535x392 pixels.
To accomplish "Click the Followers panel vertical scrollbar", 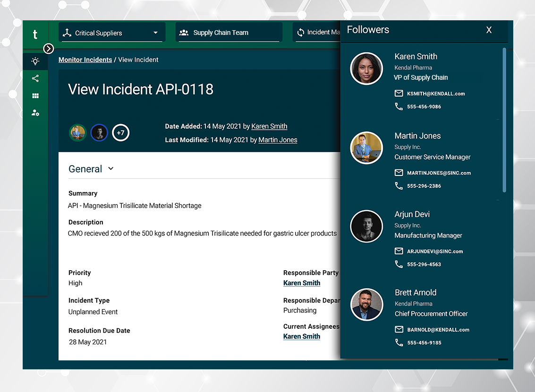I will point(504,120).
